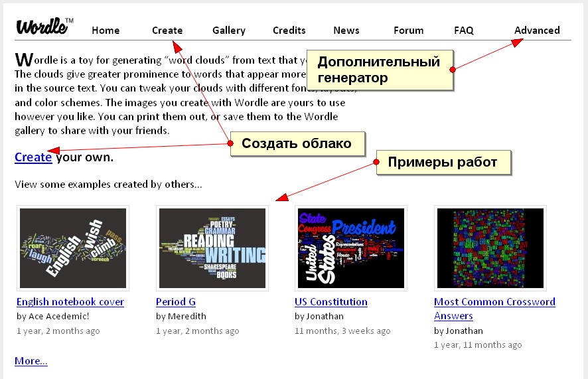Open the English notebook cover thumbnail
This screenshot has width=588, height=379.
click(x=73, y=248)
